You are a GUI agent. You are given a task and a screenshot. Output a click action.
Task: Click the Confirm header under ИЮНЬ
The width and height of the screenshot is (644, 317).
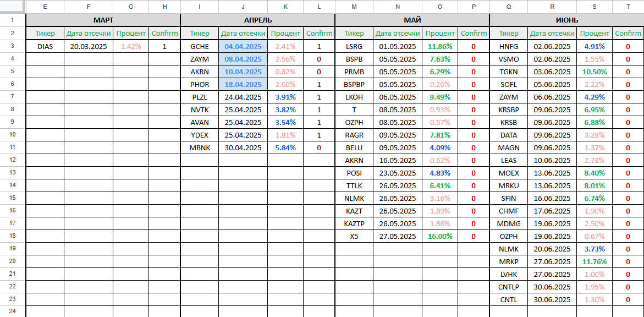[628, 34]
